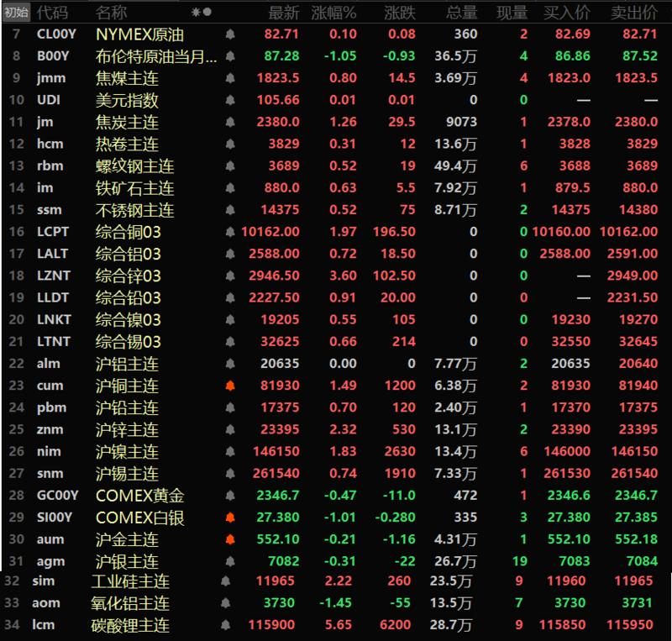Click bell icon next to 沪银主连
Screen dimensions: 672x641
[x=230, y=561]
